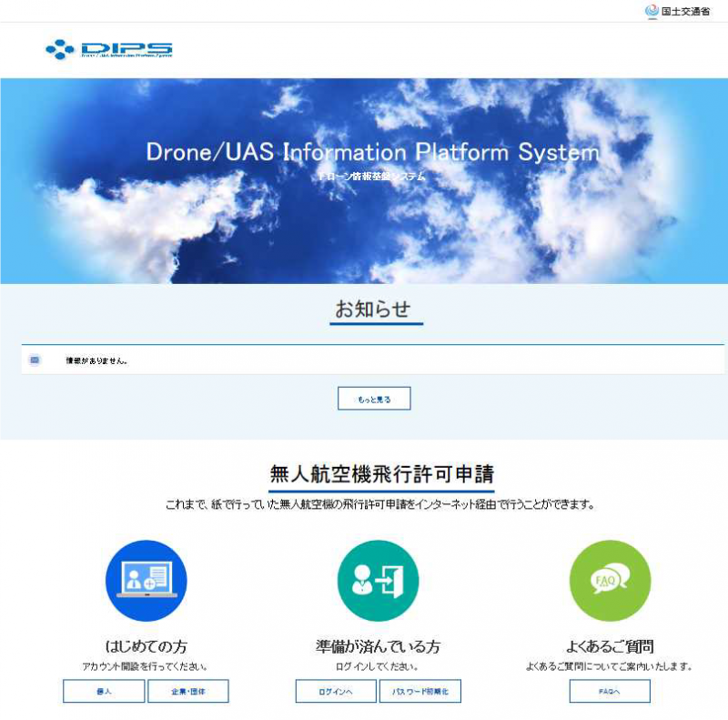Click the Drone/UAS Information Platform System banner title

[373, 152]
